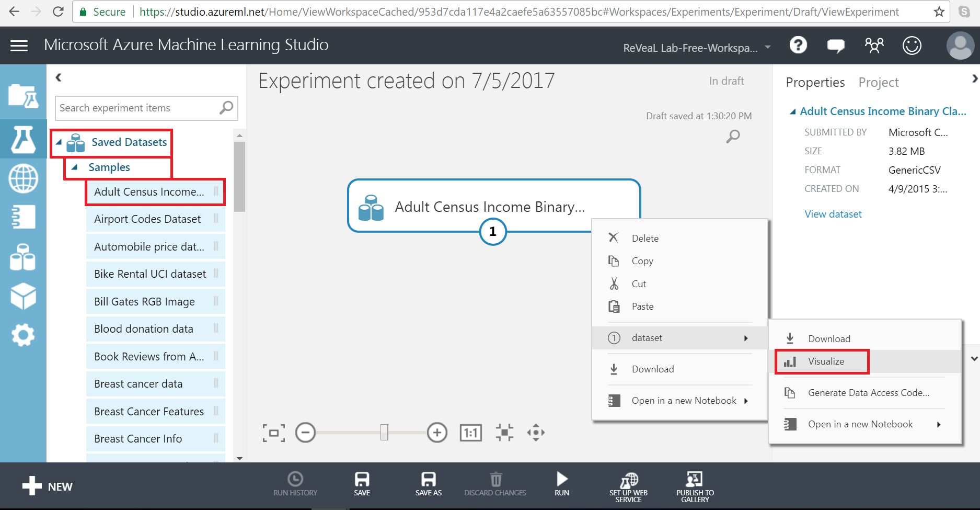Select Blood donation data item
980x510 pixels.
pyautogui.click(x=155, y=329)
